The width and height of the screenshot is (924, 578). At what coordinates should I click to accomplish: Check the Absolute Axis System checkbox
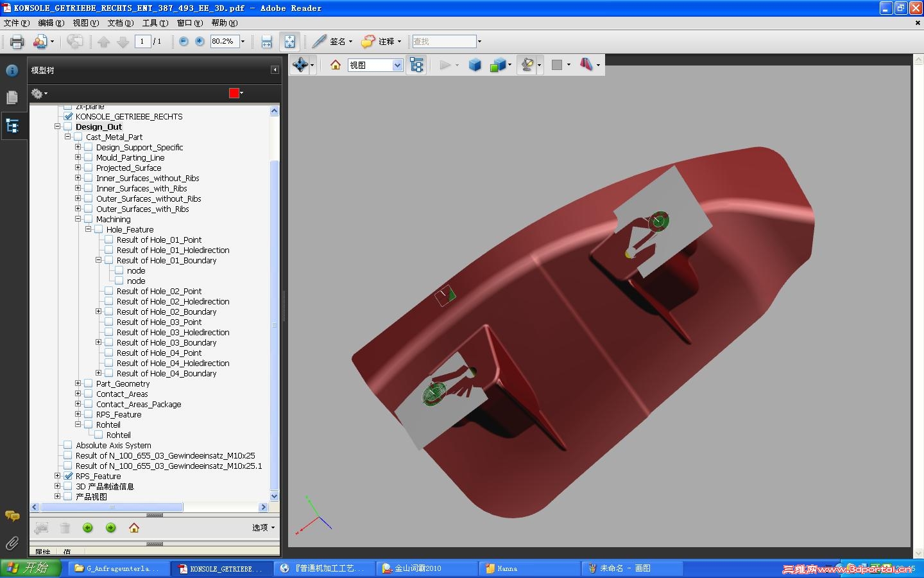(68, 445)
